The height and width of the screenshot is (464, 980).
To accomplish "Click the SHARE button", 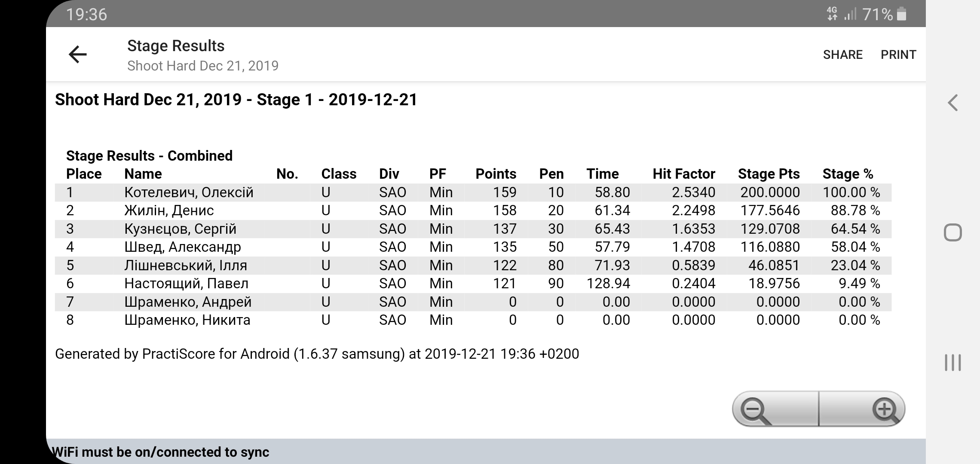I will 842,55.
